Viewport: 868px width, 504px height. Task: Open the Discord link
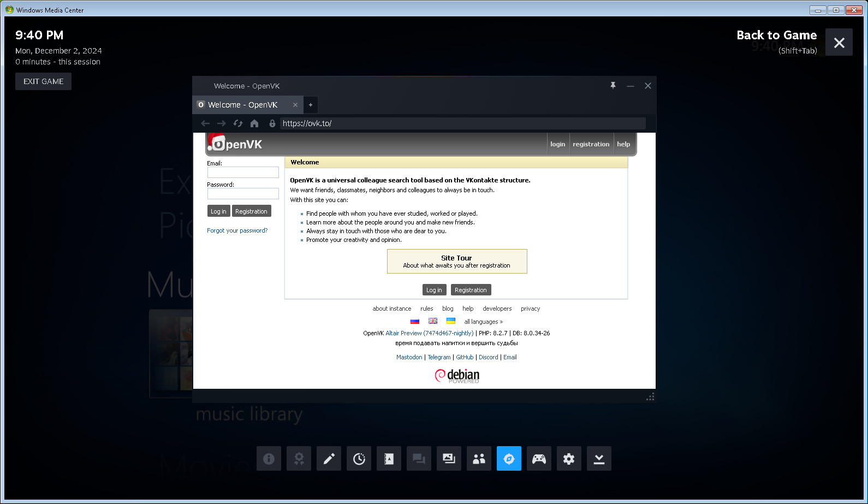coord(489,357)
